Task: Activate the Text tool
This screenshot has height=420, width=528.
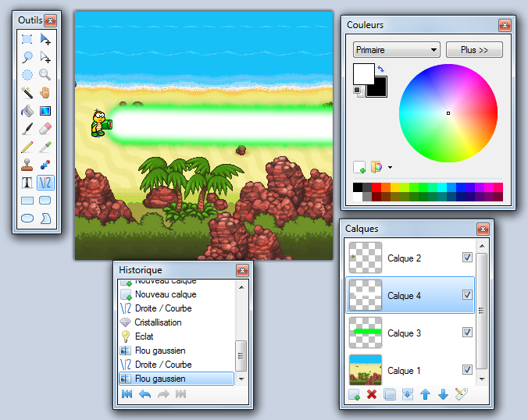Action: 27,183
